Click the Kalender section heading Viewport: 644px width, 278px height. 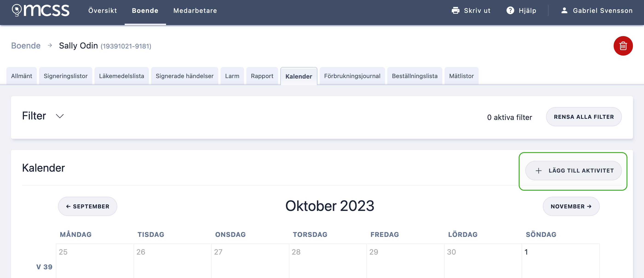pos(43,168)
